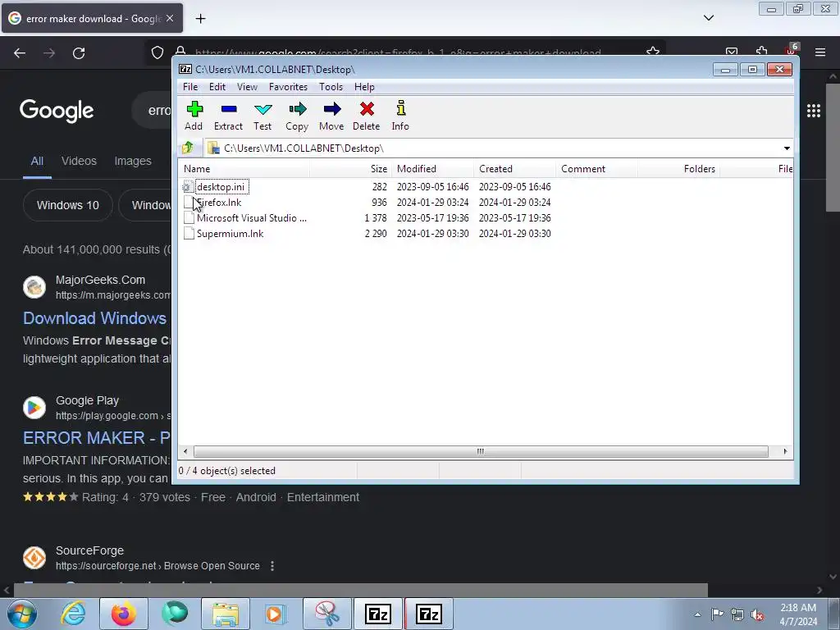Show hidden system tray icons
840x630 pixels.
pyautogui.click(x=697, y=614)
